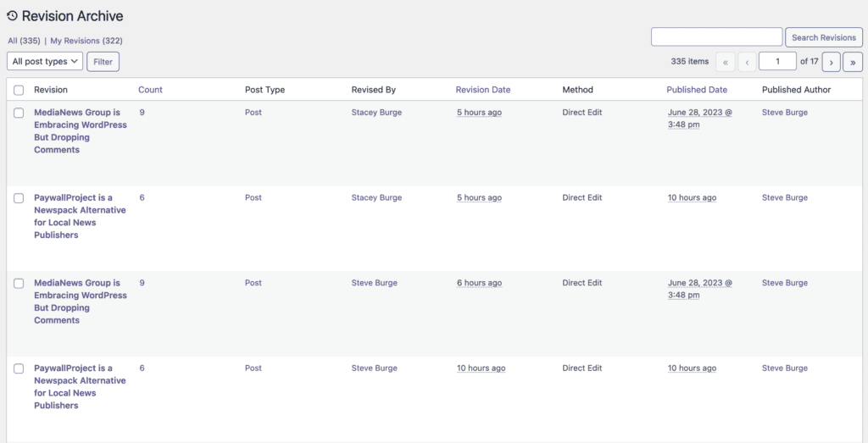Screen dimensions: 868x443
Task: Click the Revision Archive history icon
Action: (x=12, y=16)
